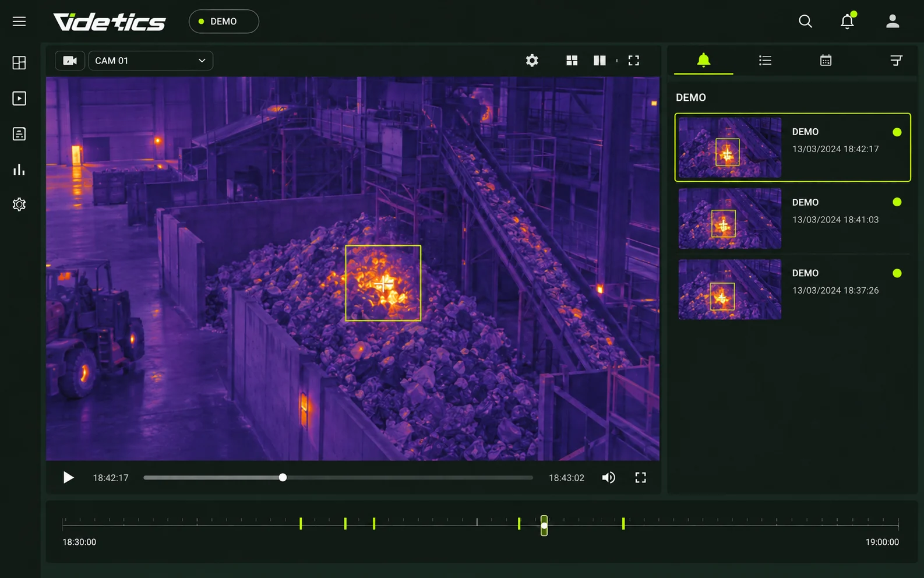Play the video recording

click(68, 478)
